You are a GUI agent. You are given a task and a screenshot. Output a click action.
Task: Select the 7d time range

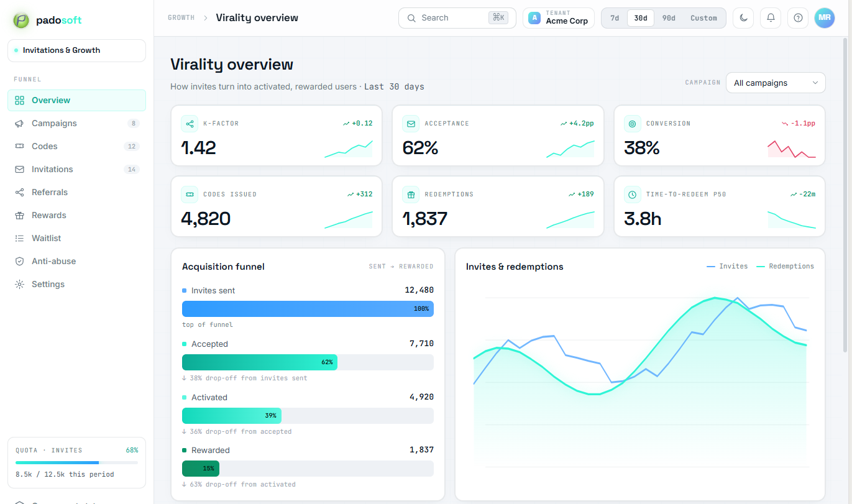[615, 18]
